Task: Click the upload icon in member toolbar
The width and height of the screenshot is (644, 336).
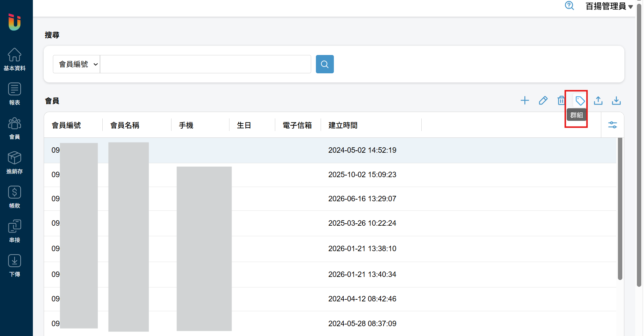Action: [598, 100]
